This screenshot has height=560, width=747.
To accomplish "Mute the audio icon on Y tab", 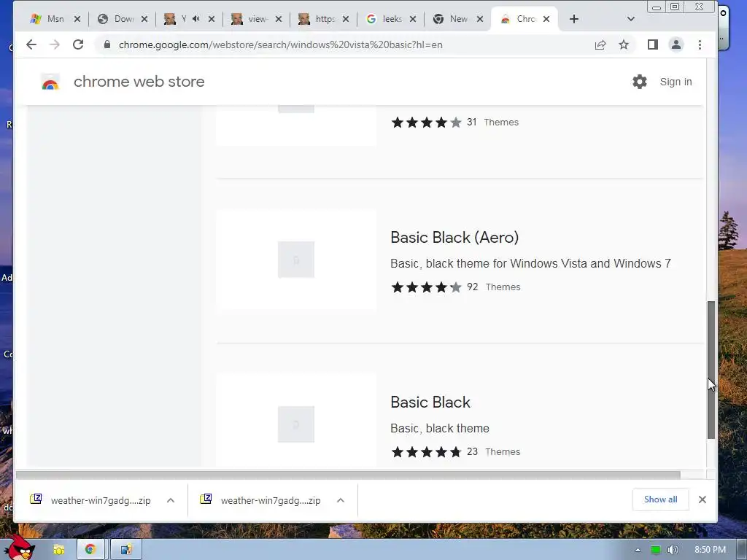I will point(196,19).
